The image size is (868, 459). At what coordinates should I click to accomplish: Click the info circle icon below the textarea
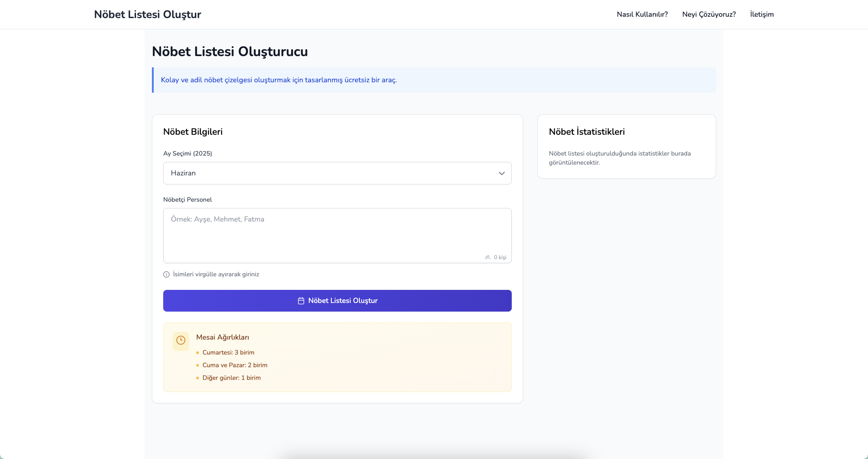[x=166, y=274]
